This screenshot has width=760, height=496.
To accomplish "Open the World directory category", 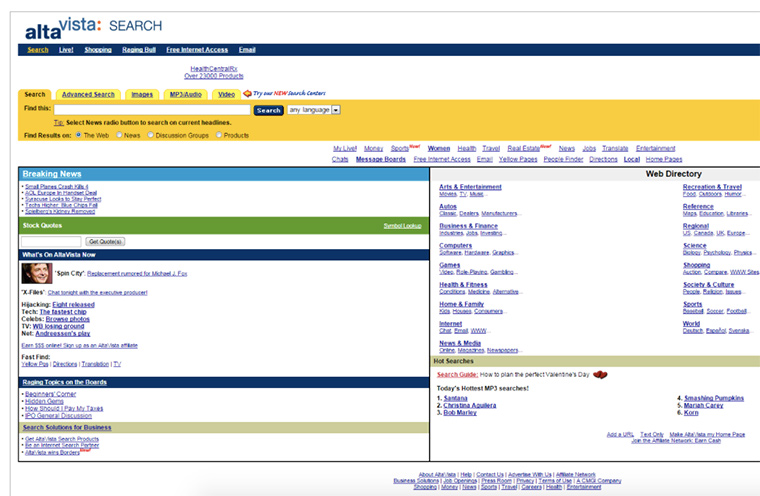I will pyautogui.click(x=691, y=324).
